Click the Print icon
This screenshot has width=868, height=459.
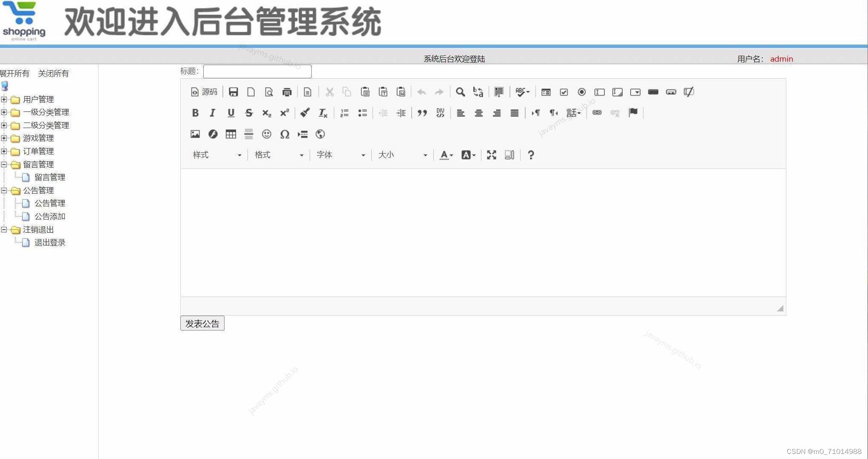click(287, 92)
